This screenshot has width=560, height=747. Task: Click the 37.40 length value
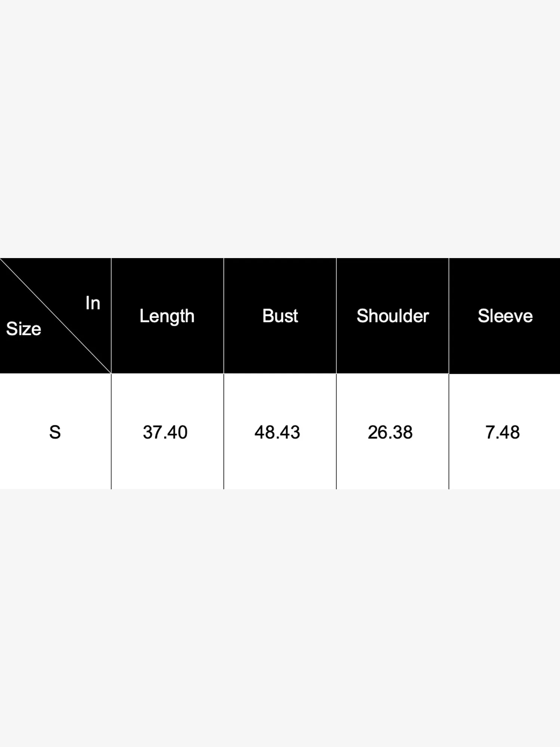click(165, 432)
